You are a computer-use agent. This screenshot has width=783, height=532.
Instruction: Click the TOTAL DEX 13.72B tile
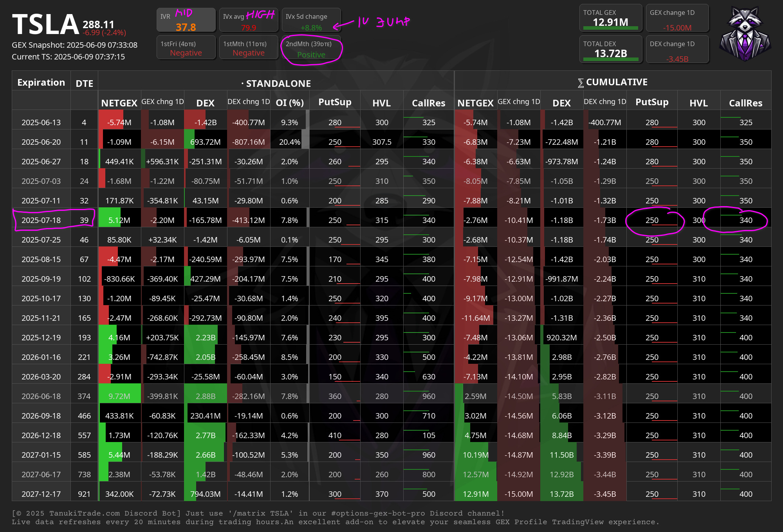pos(611,49)
